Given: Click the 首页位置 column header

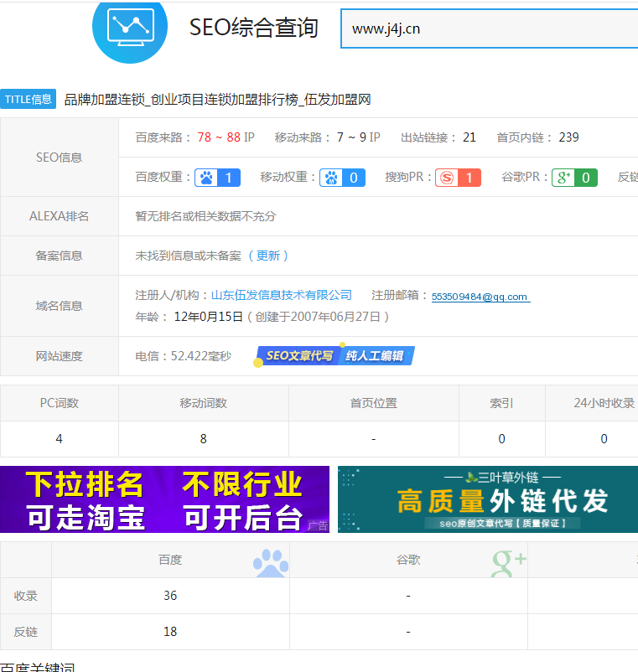Looking at the screenshot, I should [374, 403].
